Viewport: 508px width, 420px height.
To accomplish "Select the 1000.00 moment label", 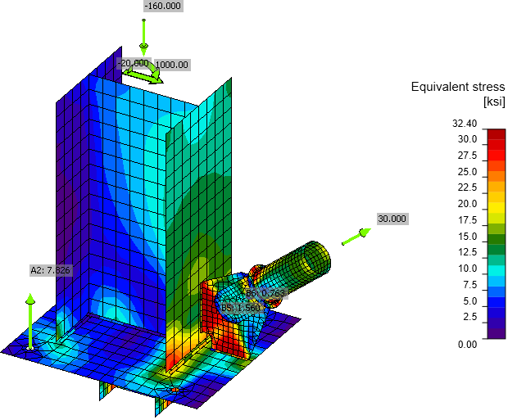I will pyautogui.click(x=172, y=65).
